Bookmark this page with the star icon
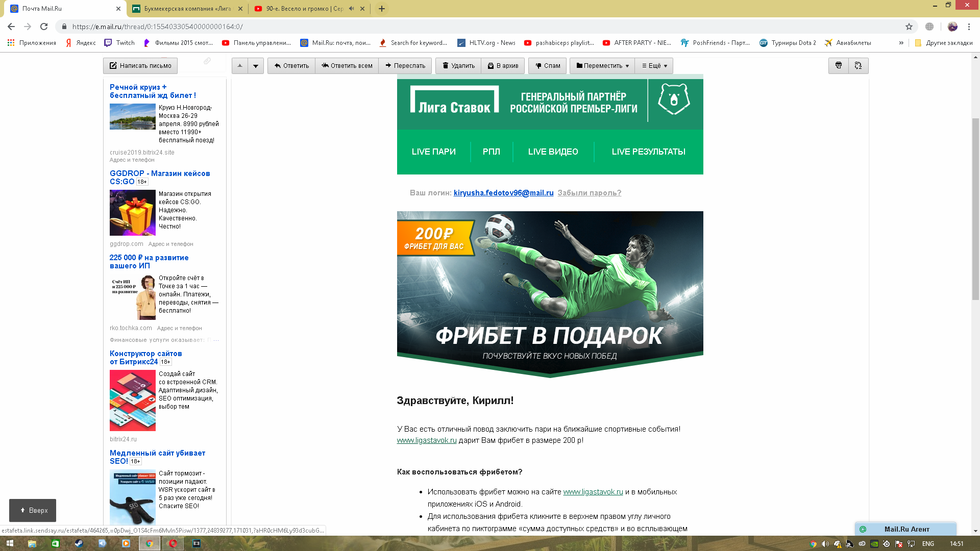980x551 pixels. coord(909,27)
